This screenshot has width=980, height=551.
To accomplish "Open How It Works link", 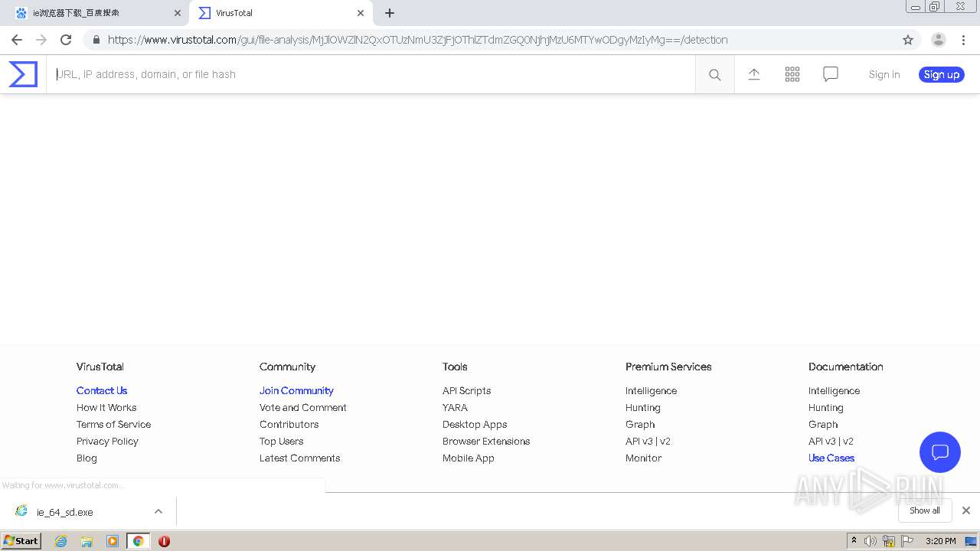I will point(106,407).
